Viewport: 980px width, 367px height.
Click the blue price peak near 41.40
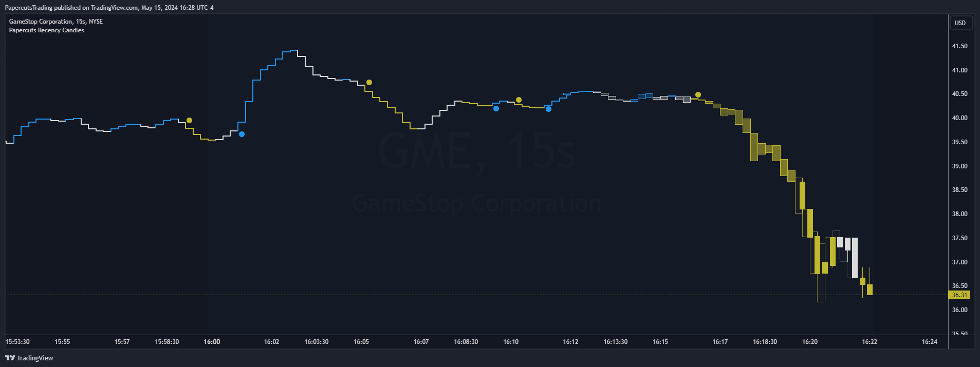pos(293,50)
